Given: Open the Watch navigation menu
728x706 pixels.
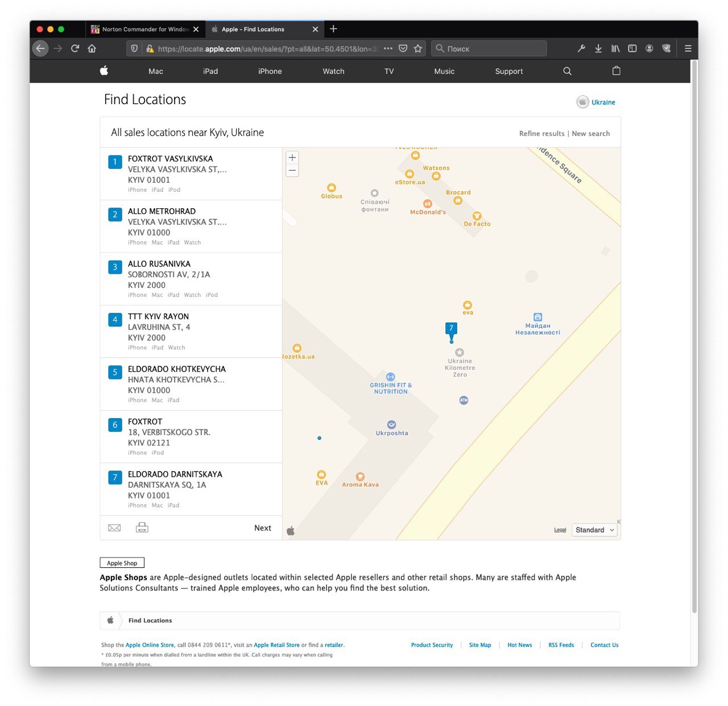Looking at the screenshot, I should click(333, 71).
